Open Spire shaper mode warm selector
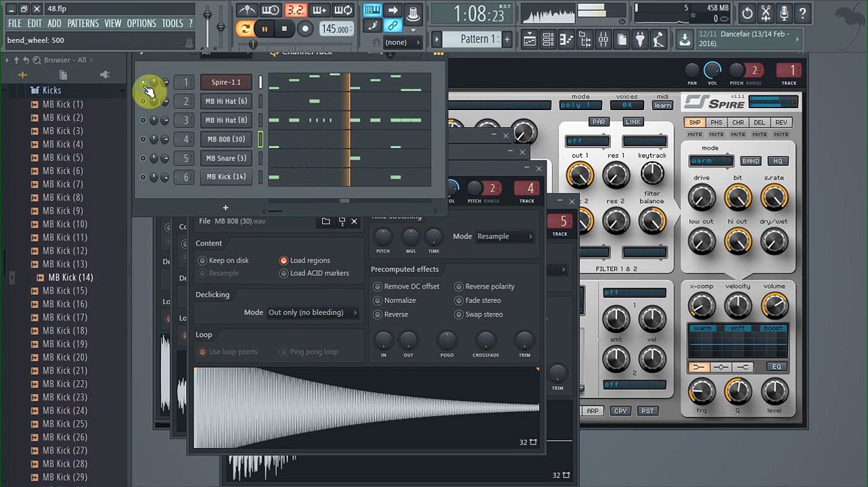868x487 pixels. [711, 161]
